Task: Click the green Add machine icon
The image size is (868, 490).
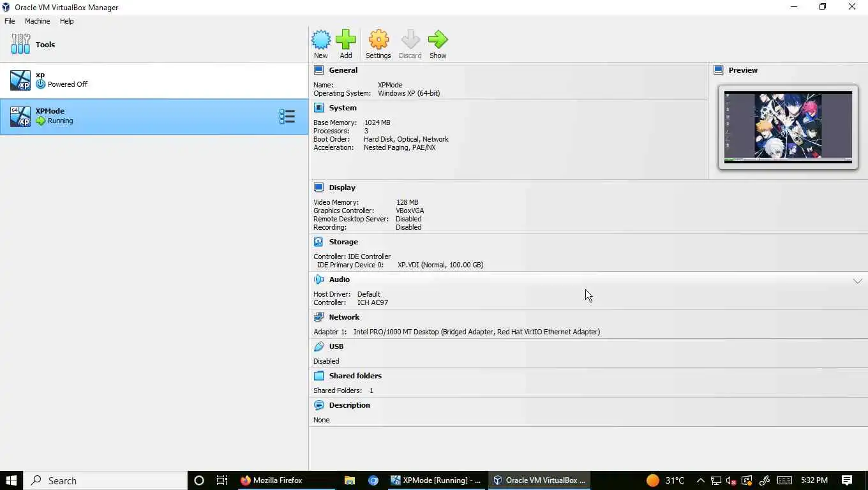Action: tap(346, 40)
